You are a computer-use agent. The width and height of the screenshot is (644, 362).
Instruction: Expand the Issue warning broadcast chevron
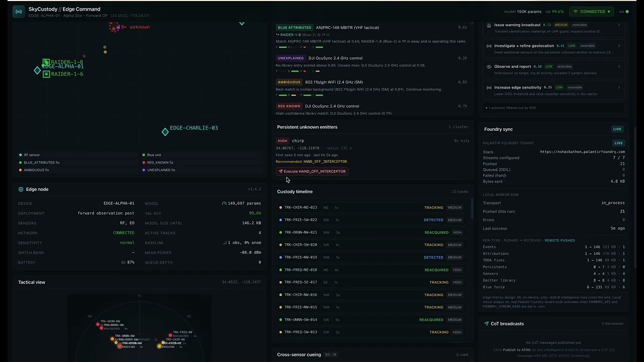pyautogui.click(x=619, y=25)
